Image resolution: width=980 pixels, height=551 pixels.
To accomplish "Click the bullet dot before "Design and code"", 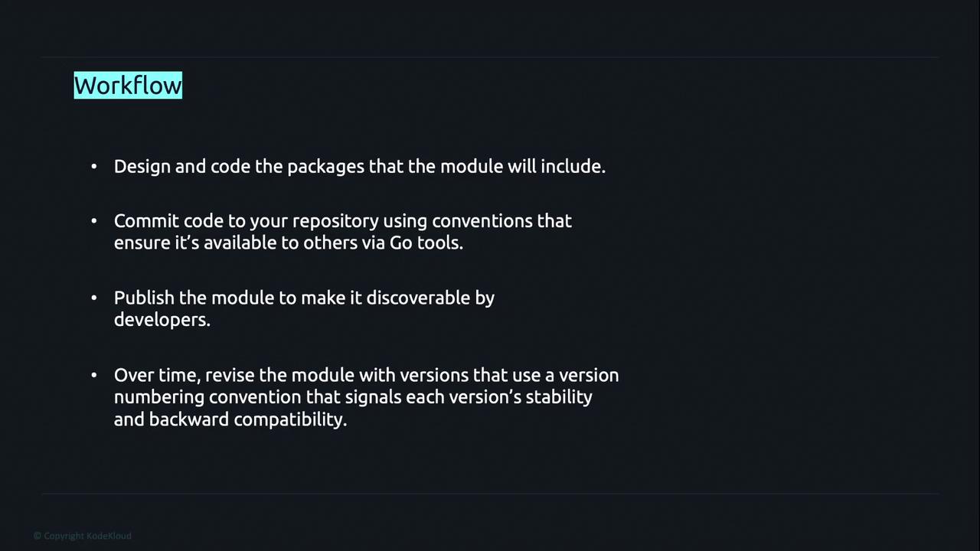I will tap(94, 166).
